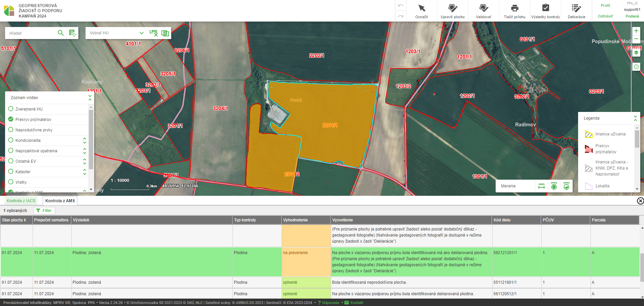Viewport: 644px width, 306px height.
Task: Enable the Zverejnené HU layer
Action: point(11,109)
